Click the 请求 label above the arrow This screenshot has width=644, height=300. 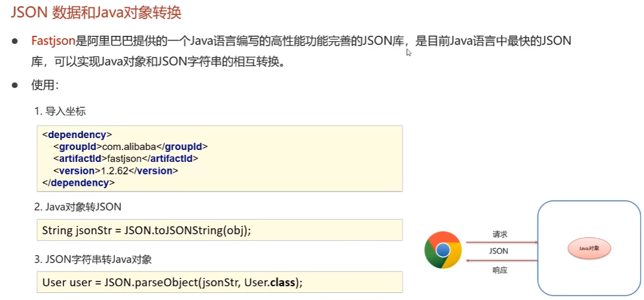coord(500,234)
